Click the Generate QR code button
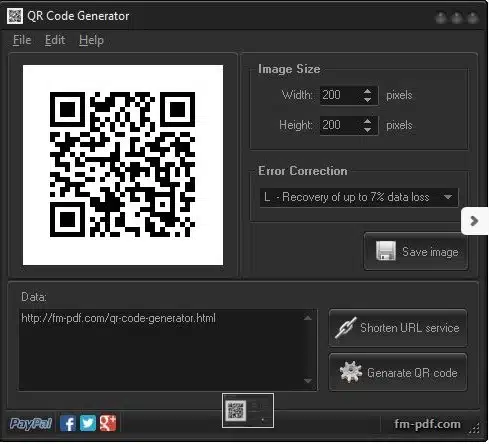The height and width of the screenshot is (444, 489). pyautogui.click(x=398, y=372)
